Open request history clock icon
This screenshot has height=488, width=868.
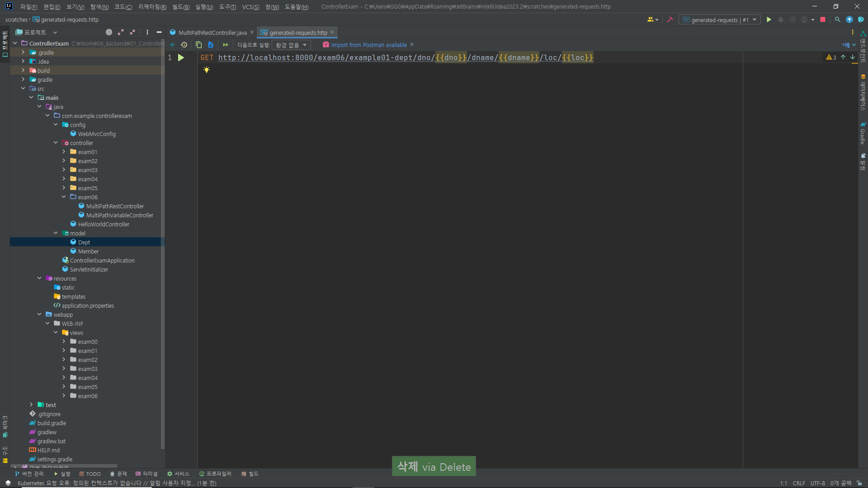(x=184, y=45)
